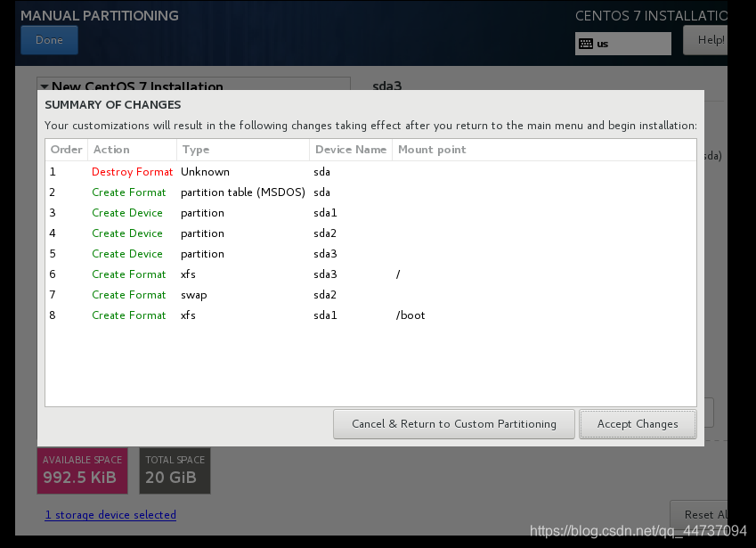Click 'Create Format' in order row 6
Viewport: 756px width, 548px height.
129,274
